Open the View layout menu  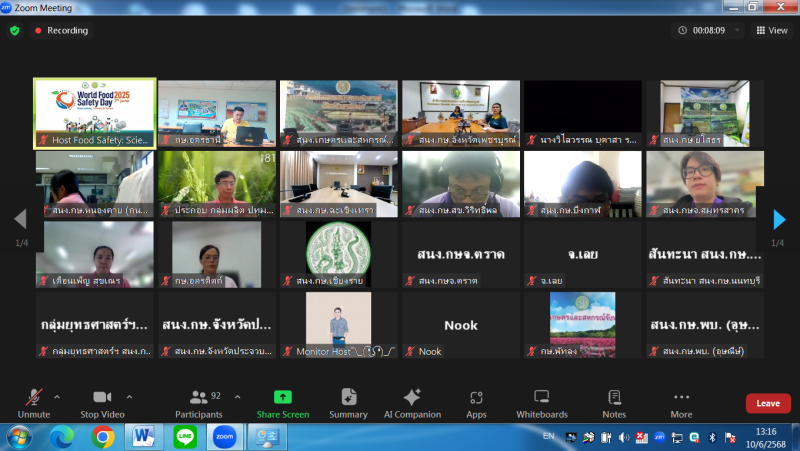point(772,30)
